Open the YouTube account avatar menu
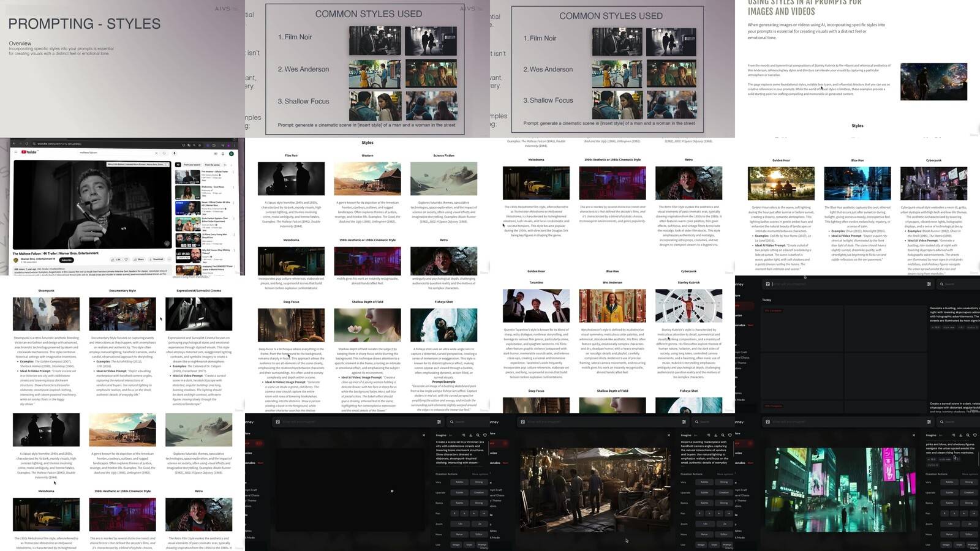Image resolution: width=980 pixels, height=551 pixels. pos(232,154)
